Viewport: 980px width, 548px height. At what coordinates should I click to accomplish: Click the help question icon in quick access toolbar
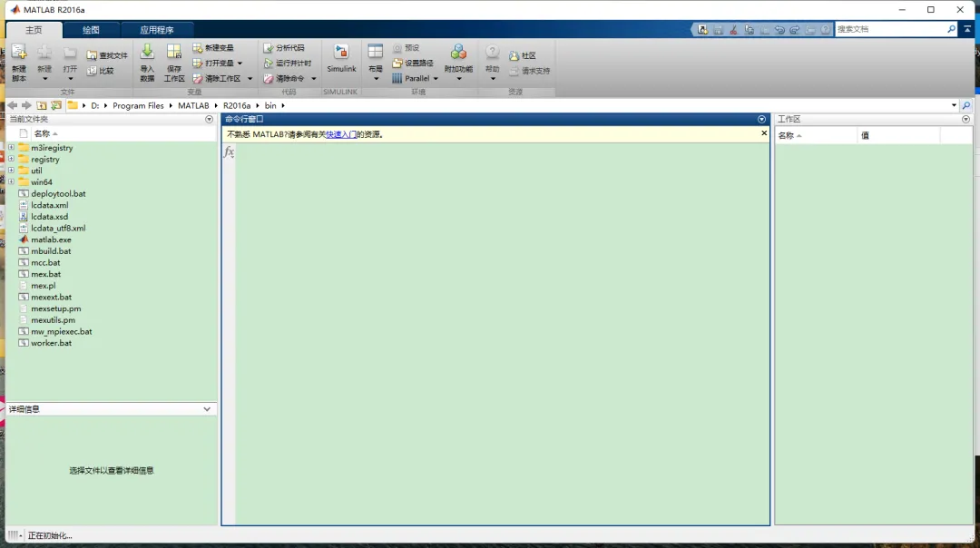pos(826,29)
